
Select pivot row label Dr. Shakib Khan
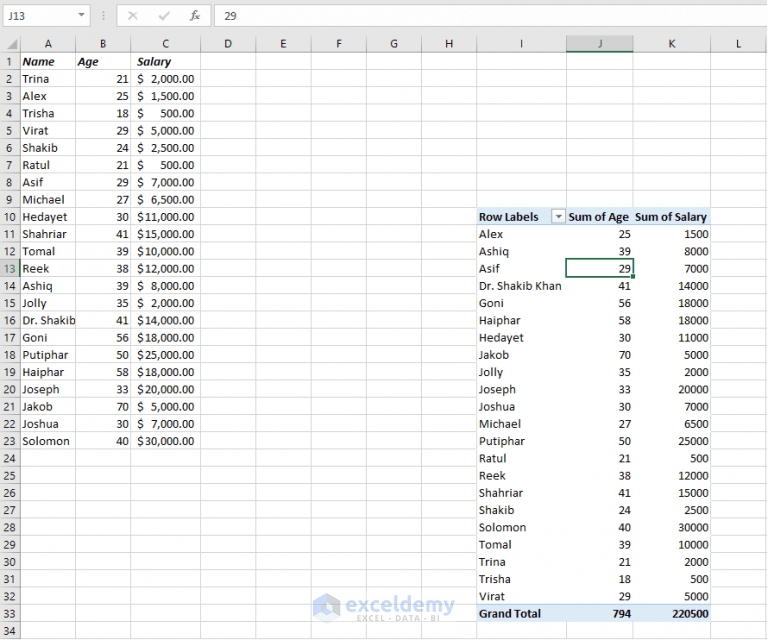[x=521, y=285]
